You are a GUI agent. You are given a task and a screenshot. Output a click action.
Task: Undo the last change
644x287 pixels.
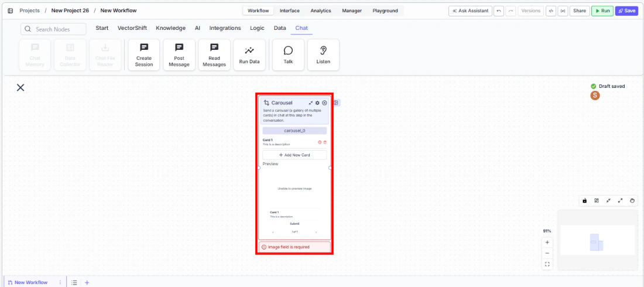(499, 11)
